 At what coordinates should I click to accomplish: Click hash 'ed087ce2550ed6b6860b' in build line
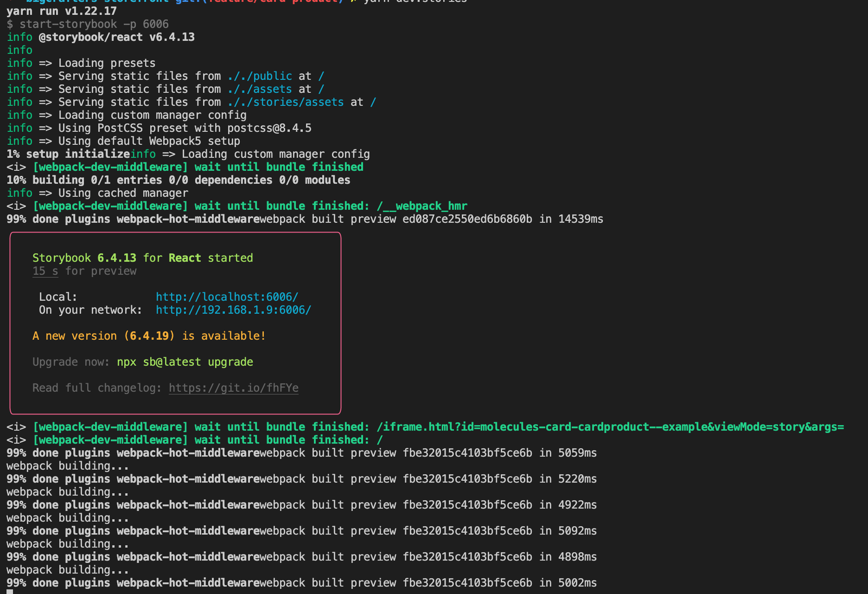click(x=467, y=219)
